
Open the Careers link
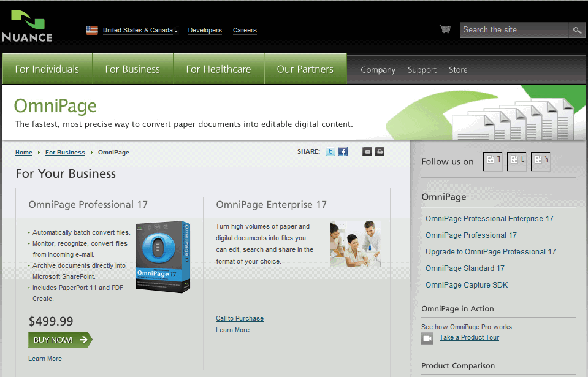click(245, 31)
